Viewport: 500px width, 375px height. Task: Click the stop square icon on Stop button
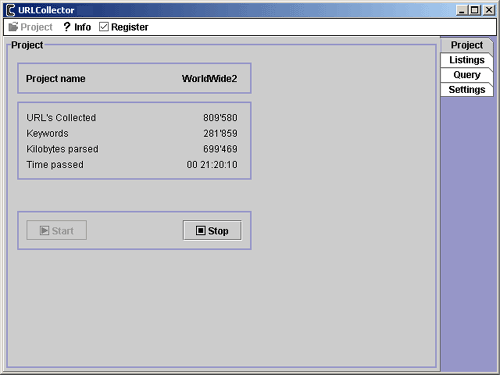coord(200,231)
